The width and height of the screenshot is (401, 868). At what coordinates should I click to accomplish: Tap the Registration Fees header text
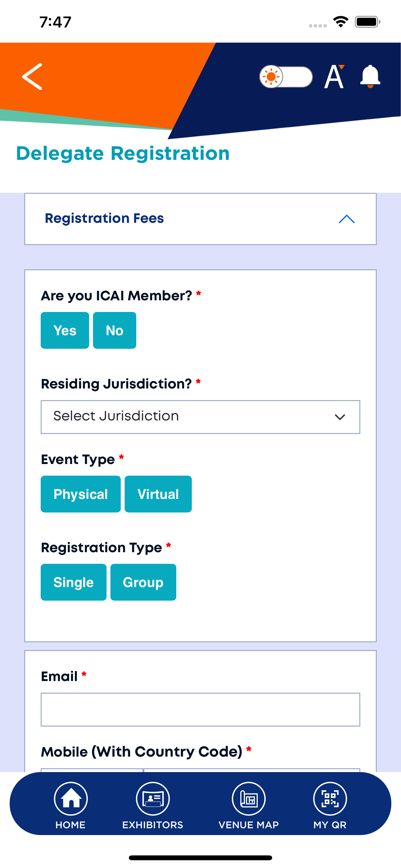(x=104, y=218)
